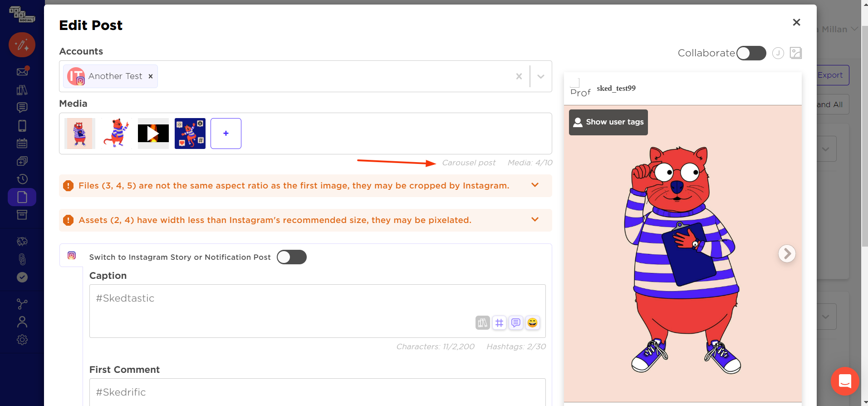Open the mobile phone icon in sidebar

(x=22, y=126)
